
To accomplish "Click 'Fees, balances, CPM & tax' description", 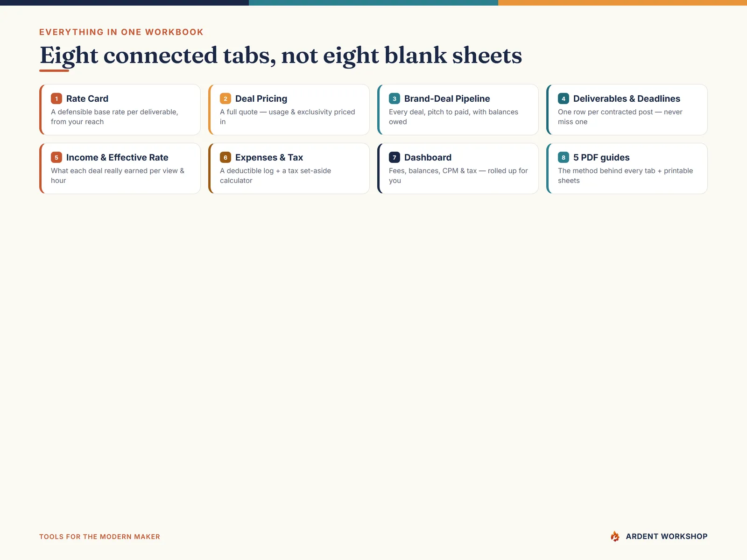I will click(x=458, y=175).
